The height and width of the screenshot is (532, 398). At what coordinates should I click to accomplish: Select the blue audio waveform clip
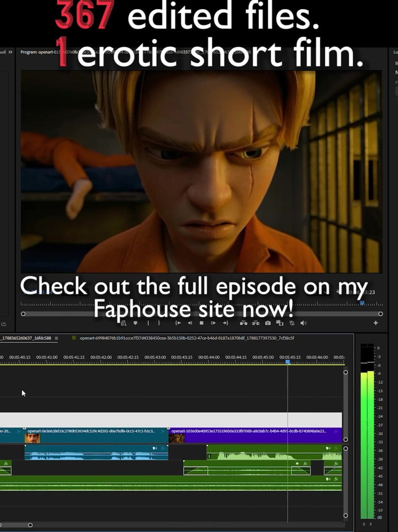[x=96, y=453]
